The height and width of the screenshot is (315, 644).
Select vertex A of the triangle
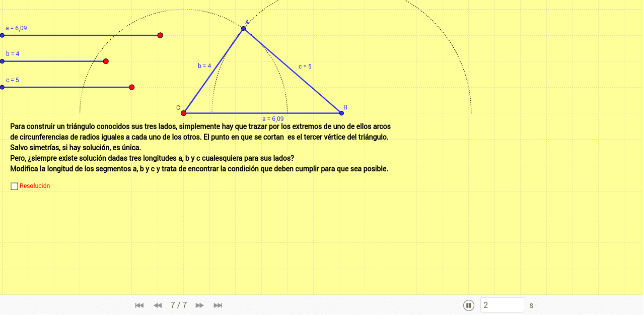point(244,28)
